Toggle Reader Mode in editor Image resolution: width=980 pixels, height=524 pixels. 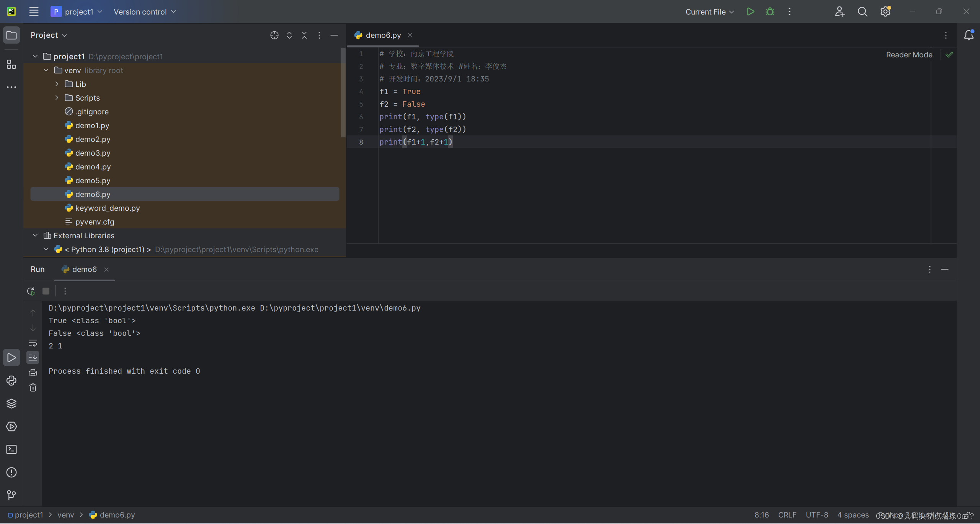tap(909, 55)
